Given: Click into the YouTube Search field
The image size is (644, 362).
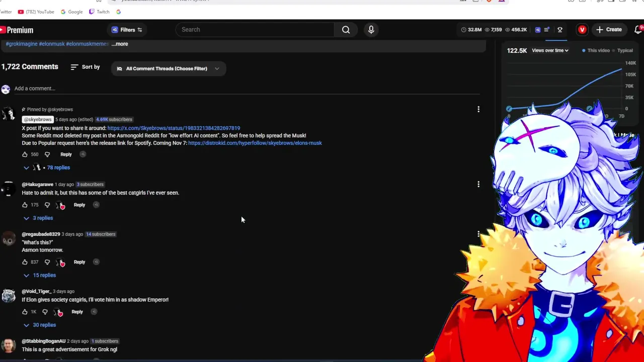Looking at the screenshot, I should pos(255,30).
